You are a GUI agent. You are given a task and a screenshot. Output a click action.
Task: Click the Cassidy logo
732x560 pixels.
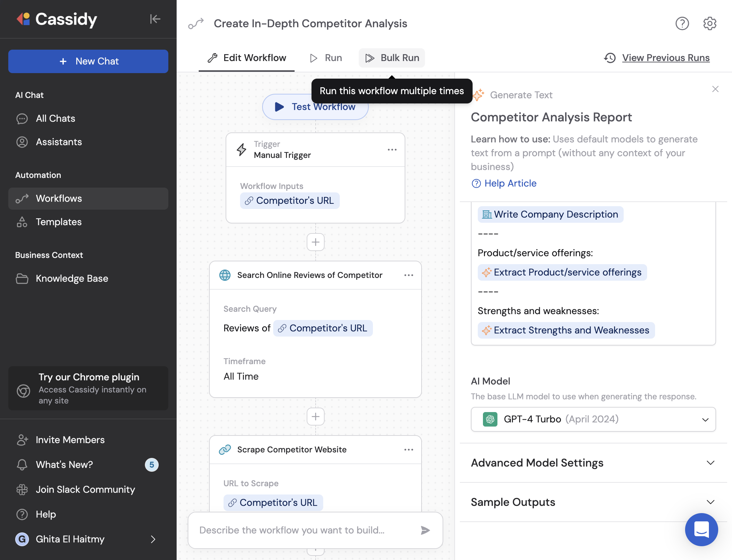tap(57, 19)
